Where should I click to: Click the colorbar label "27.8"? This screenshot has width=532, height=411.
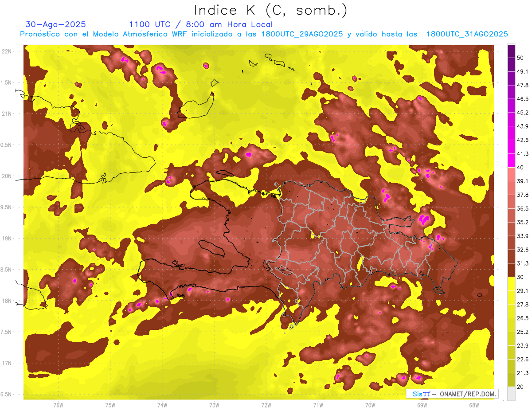(523, 304)
